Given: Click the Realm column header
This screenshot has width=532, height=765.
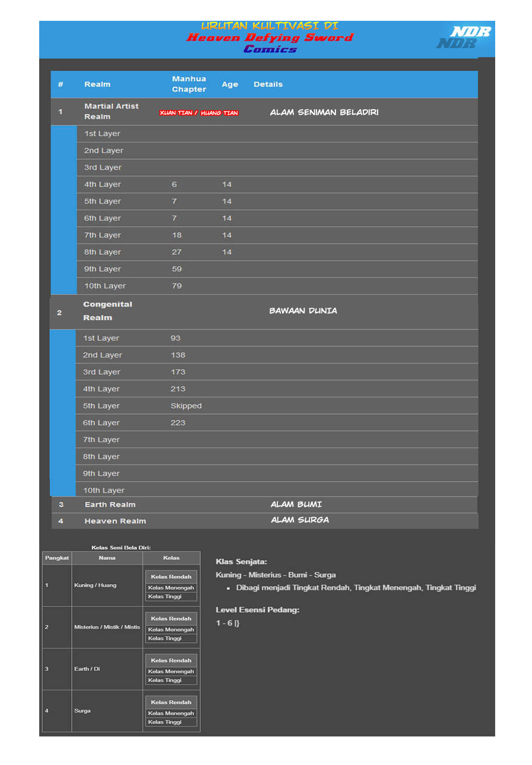Looking at the screenshot, I should click(97, 84).
